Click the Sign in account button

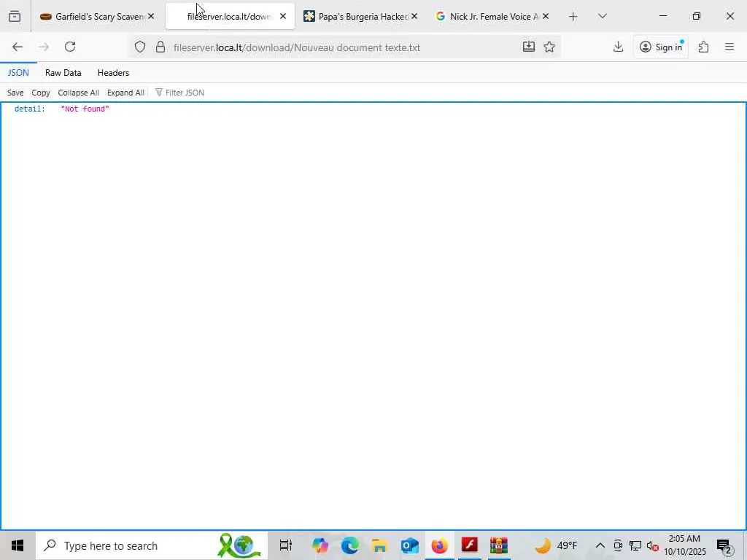[661, 47]
